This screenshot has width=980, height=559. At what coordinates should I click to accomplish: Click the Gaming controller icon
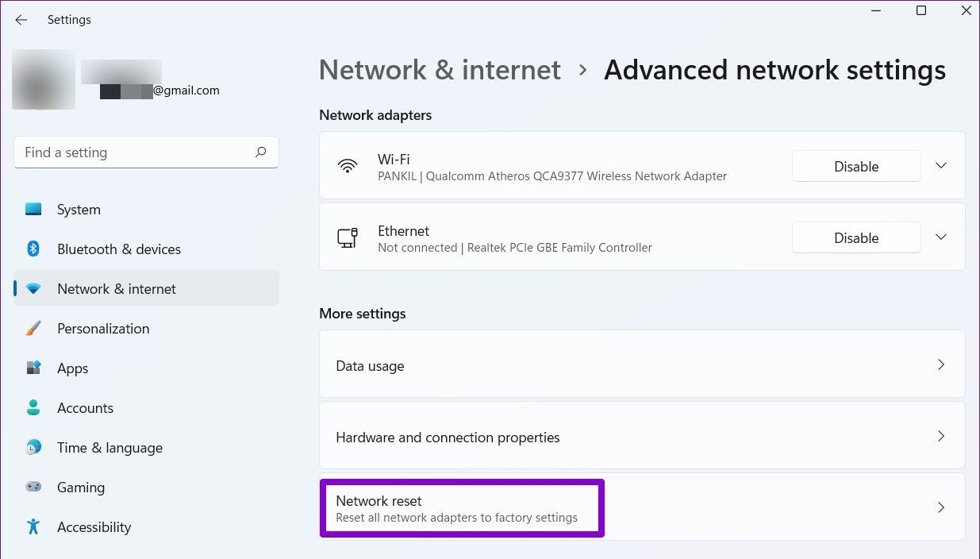[33, 487]
